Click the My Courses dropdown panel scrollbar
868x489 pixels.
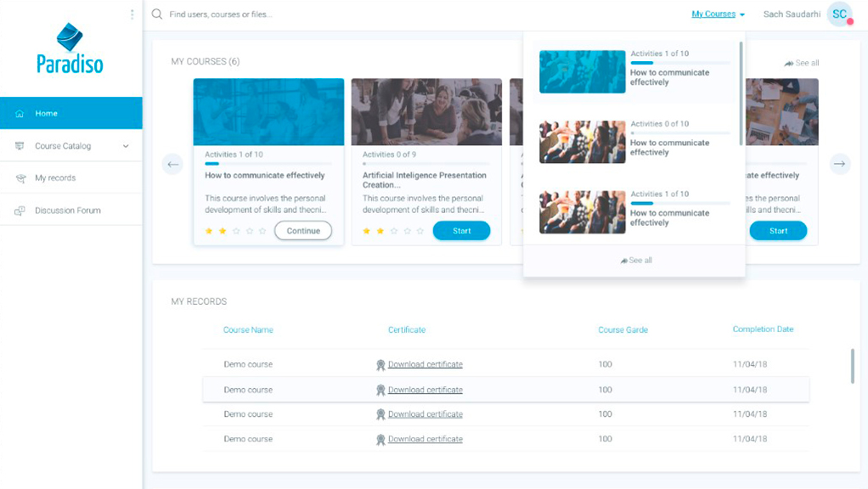pos(741,94)
